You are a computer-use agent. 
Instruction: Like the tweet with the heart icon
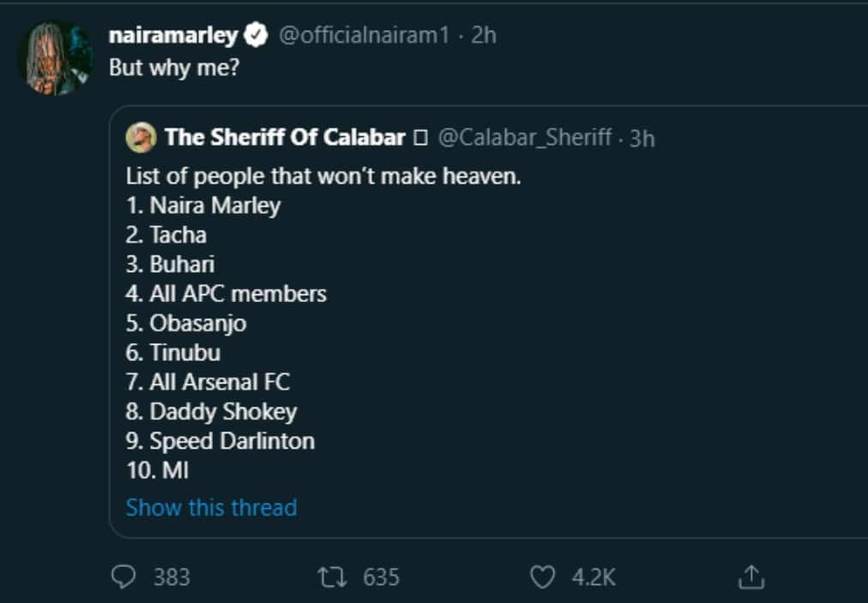542,576
